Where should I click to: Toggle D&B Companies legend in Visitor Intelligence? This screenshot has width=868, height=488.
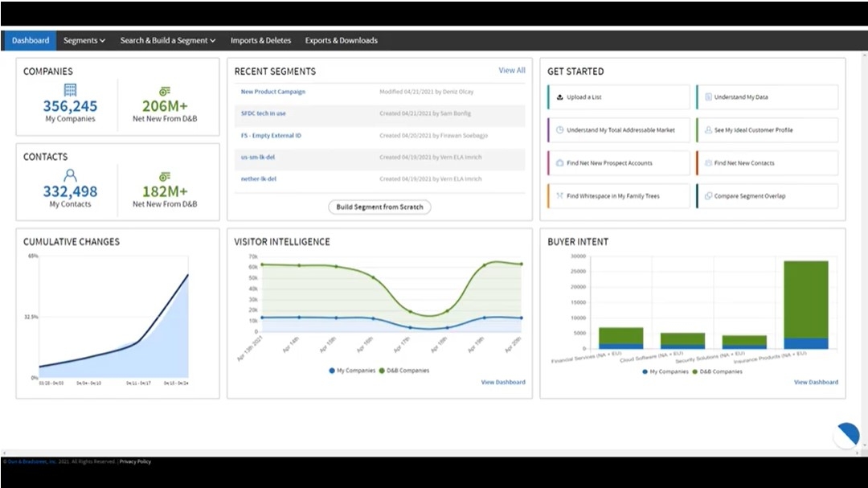point(404,371)
